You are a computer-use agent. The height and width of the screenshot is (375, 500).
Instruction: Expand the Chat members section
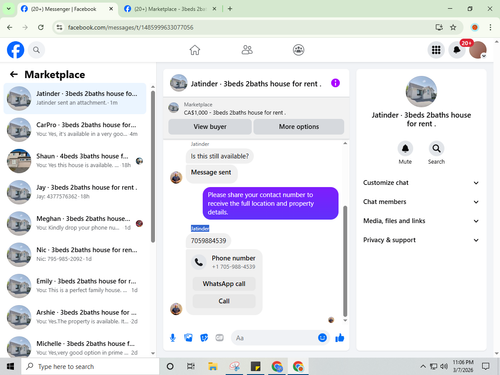(x=421, y=202)
